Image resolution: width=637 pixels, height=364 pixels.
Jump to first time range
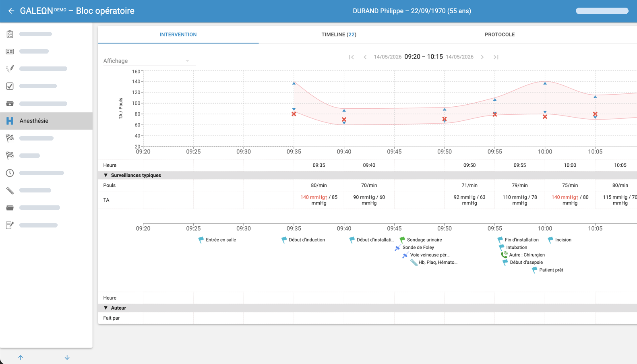tap(352, 57)
